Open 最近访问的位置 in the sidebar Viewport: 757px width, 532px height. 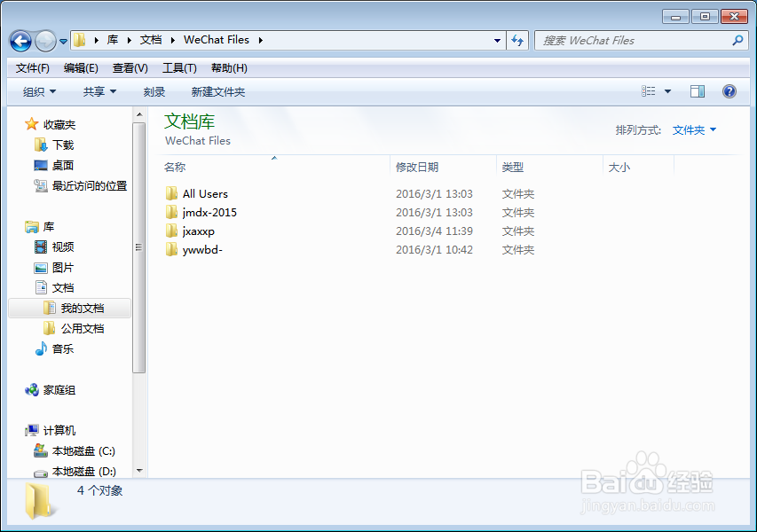80,185
